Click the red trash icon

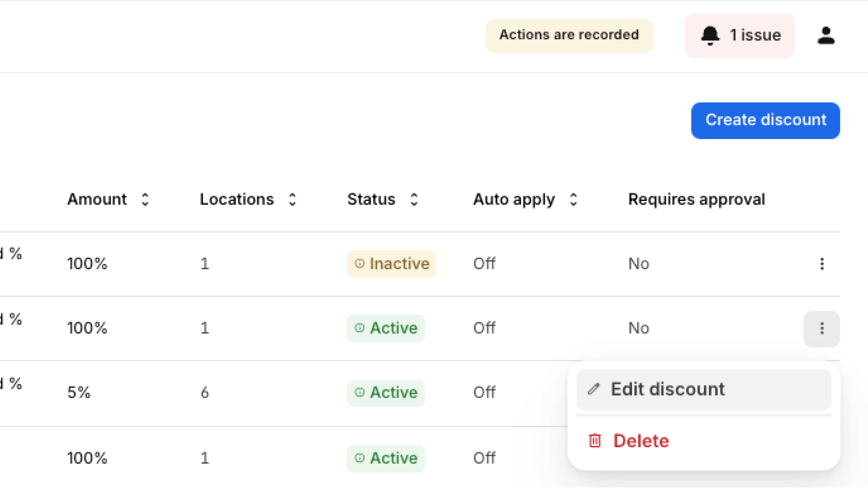[595, 441]
